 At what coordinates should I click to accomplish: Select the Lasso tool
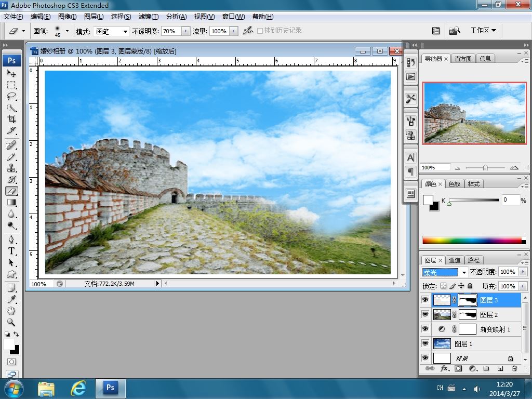(x=11, y=96)
